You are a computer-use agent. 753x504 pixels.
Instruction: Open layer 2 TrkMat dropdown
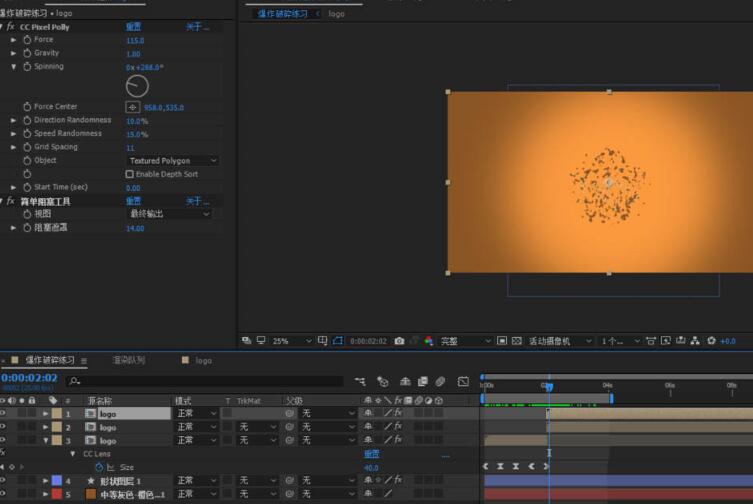pos(257,427)
